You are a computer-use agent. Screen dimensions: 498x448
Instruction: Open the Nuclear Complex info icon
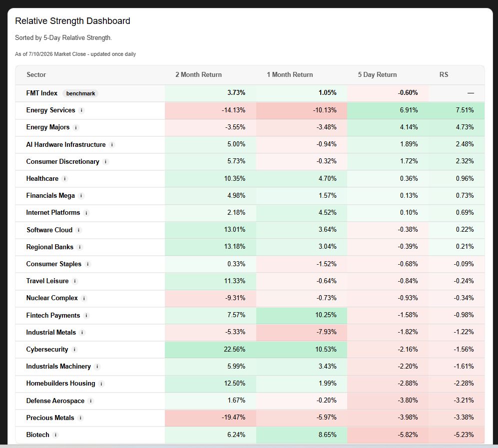point(84,299)
